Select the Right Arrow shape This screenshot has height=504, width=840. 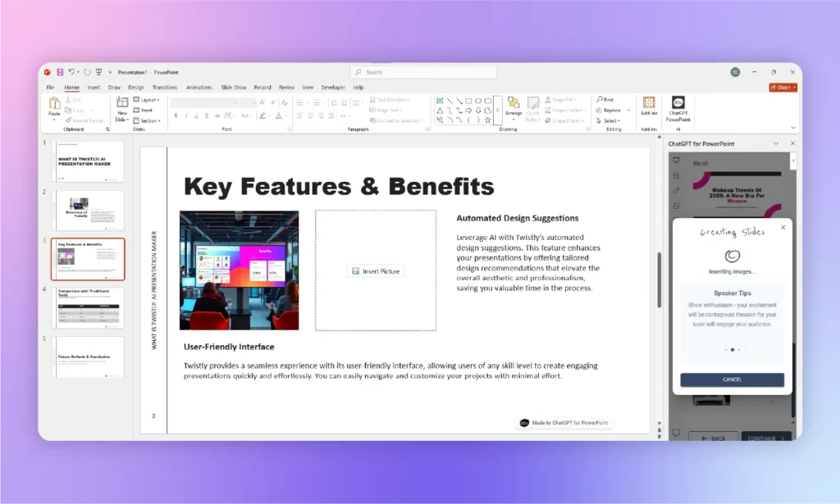click(468, 110)
